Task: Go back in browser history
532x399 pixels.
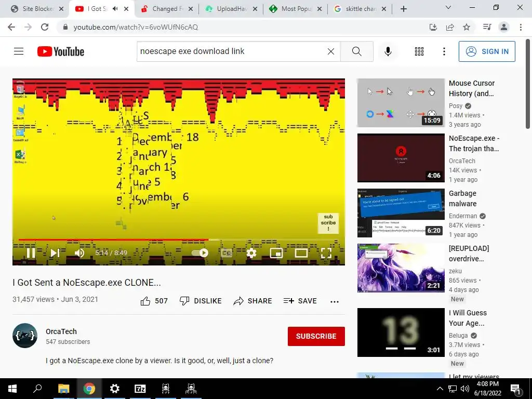Action: [x=11, y=27]
